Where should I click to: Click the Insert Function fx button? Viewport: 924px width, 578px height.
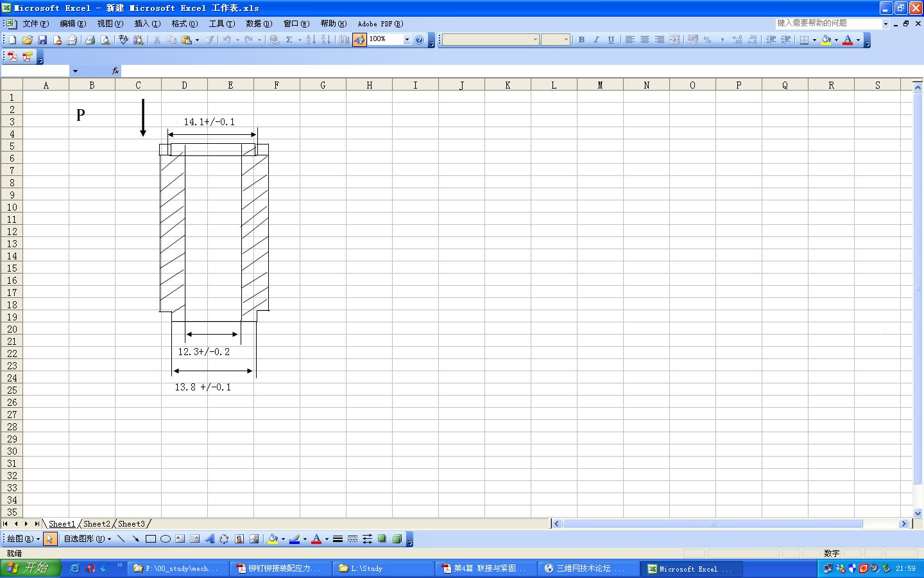click(x=116, y=71)
